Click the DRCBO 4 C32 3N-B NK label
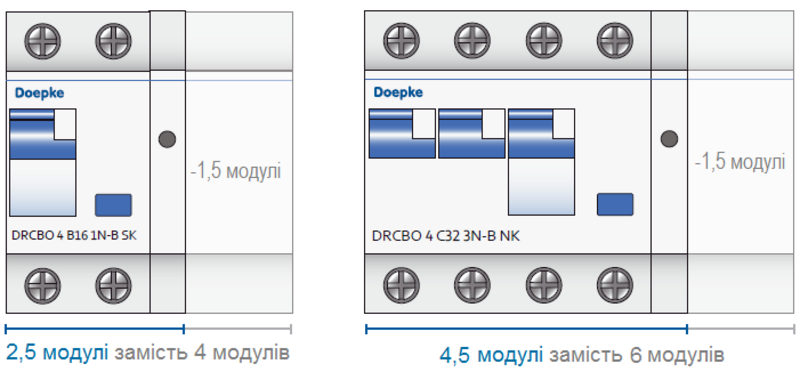This screenshot has width=800, height=372. (446, 237)
